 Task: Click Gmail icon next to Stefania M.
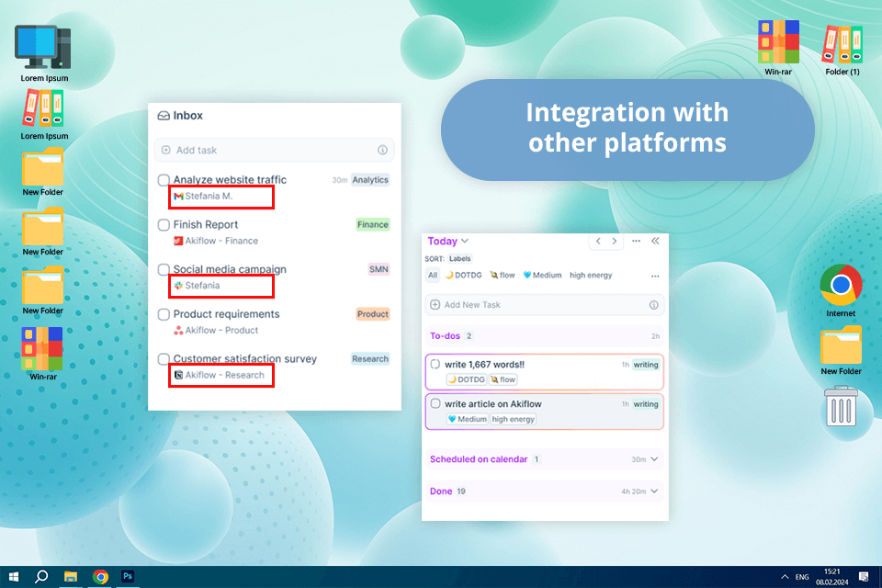(178, 197)
